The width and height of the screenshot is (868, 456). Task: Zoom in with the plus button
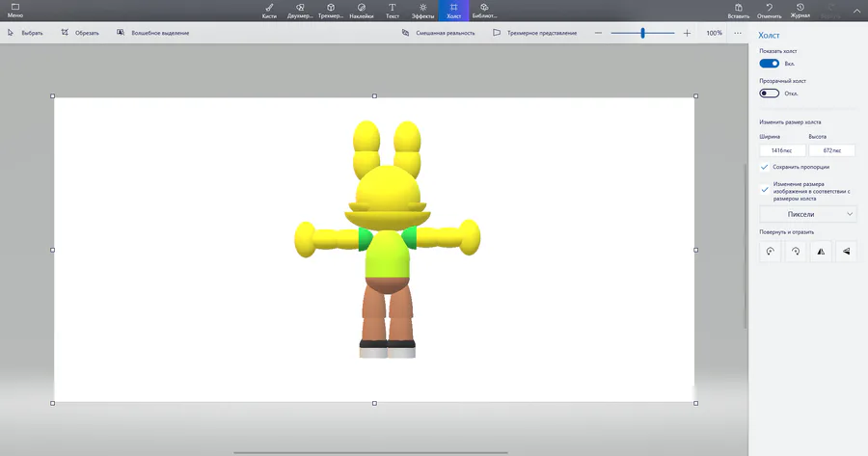click(687, 33)
